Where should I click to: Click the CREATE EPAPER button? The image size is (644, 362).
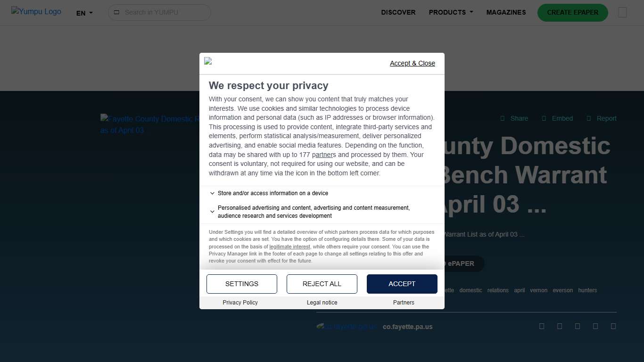572,12
